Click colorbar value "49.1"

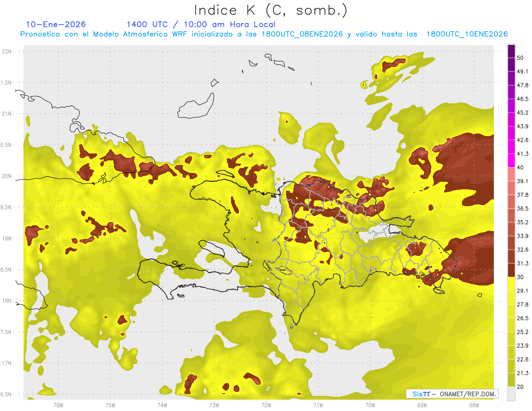523,71
